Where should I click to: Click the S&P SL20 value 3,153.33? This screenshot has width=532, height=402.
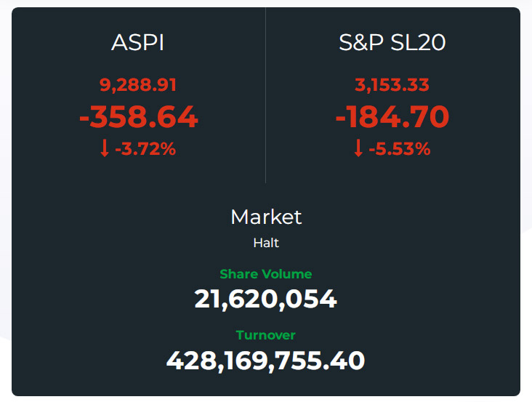(x=392, y=85)
